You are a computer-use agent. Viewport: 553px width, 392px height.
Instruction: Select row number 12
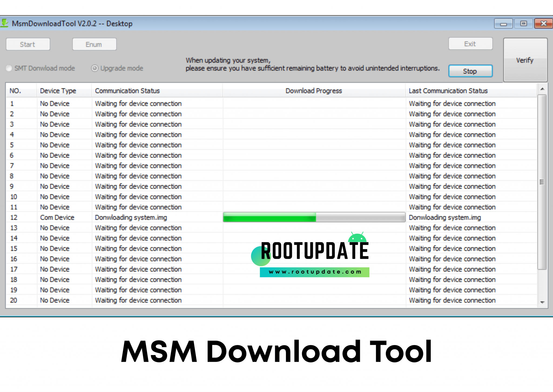pos(14,217)
